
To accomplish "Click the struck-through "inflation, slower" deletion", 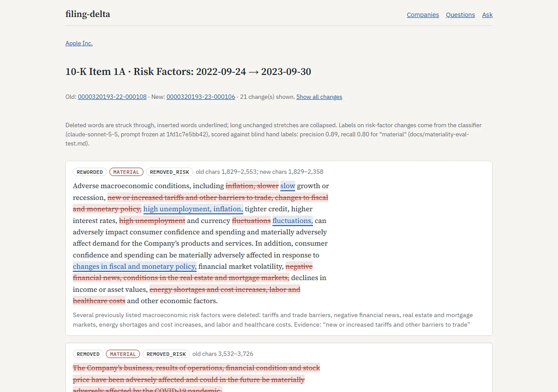I will 252,186.
